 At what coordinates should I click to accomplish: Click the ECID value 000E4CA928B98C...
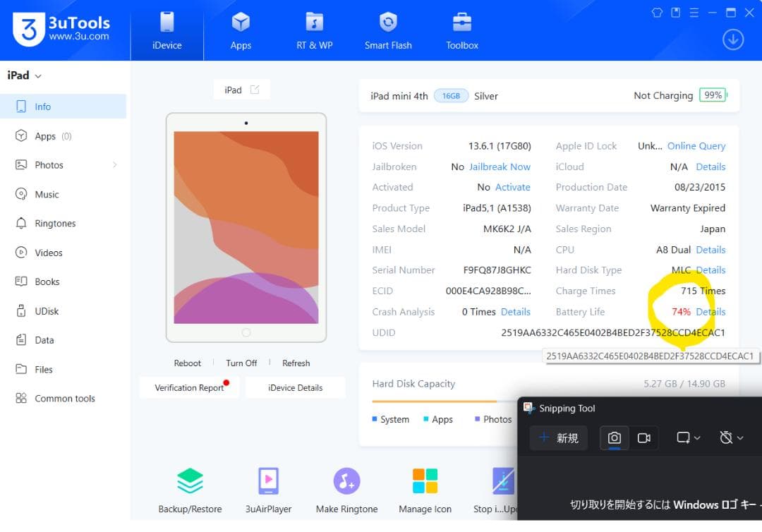488,291
